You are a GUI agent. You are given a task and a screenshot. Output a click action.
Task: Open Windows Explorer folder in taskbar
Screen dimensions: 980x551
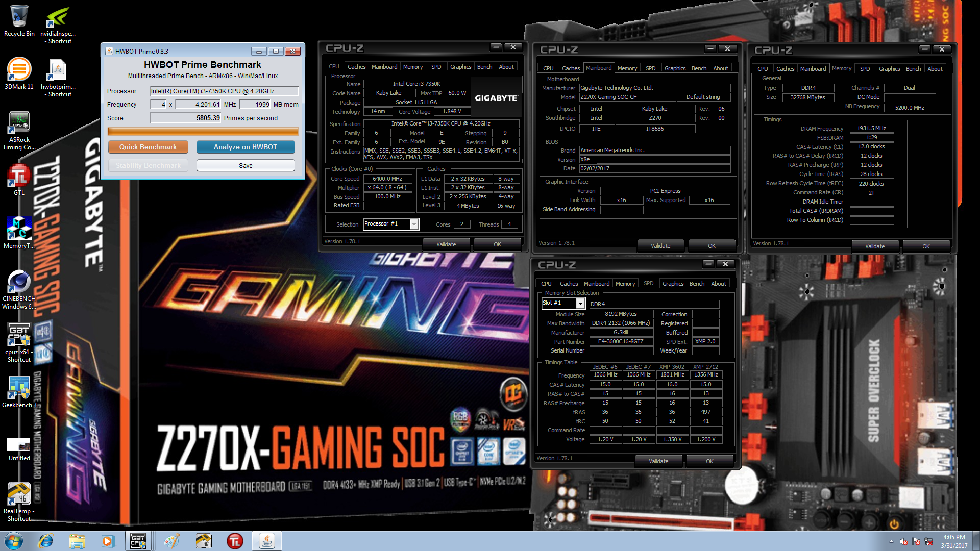(x=77, y=541)
